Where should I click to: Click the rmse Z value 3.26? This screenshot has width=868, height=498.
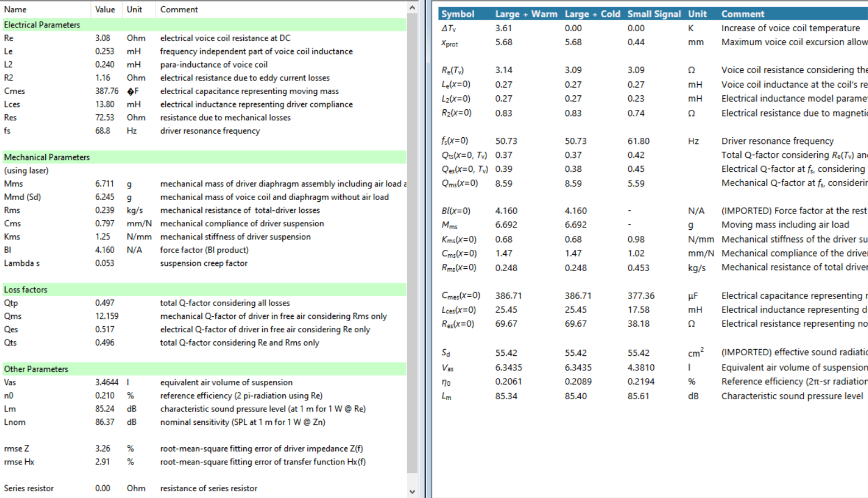(x=103, y=449)
